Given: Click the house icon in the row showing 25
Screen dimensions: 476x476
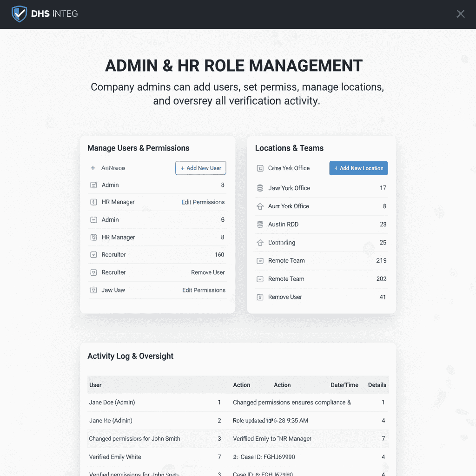Looking at the screenshot, I should 260,243.
